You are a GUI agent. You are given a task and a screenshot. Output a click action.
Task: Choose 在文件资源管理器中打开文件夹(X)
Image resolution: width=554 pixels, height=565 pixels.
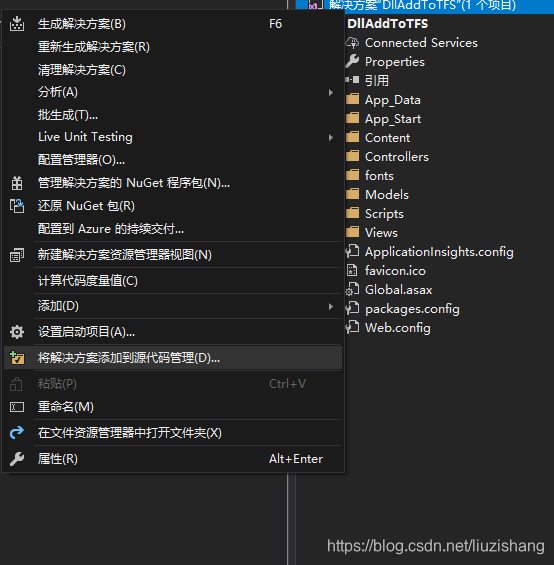[x=172, y=433]
